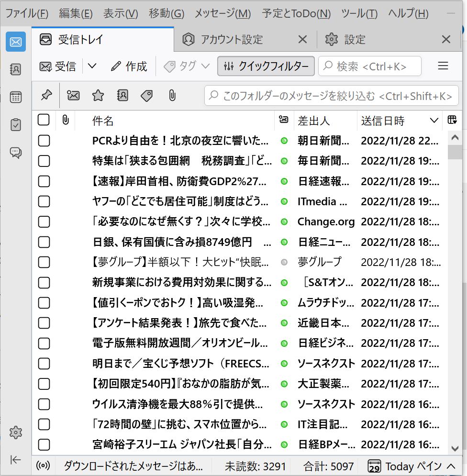Toggle the pin (keep filters) quick filter icon
This screenshot has height=476, width=467.
pyautogui.click(x=46, y=96)
